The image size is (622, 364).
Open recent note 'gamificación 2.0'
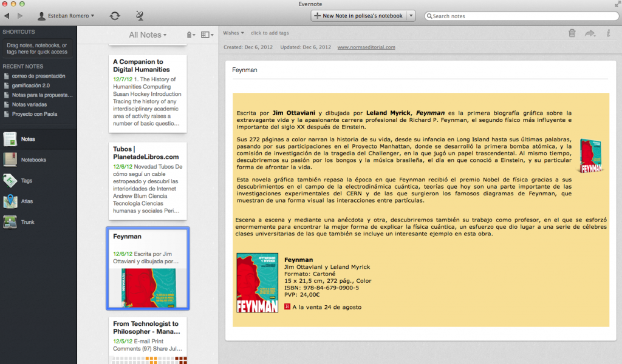[x=31, y=86]
